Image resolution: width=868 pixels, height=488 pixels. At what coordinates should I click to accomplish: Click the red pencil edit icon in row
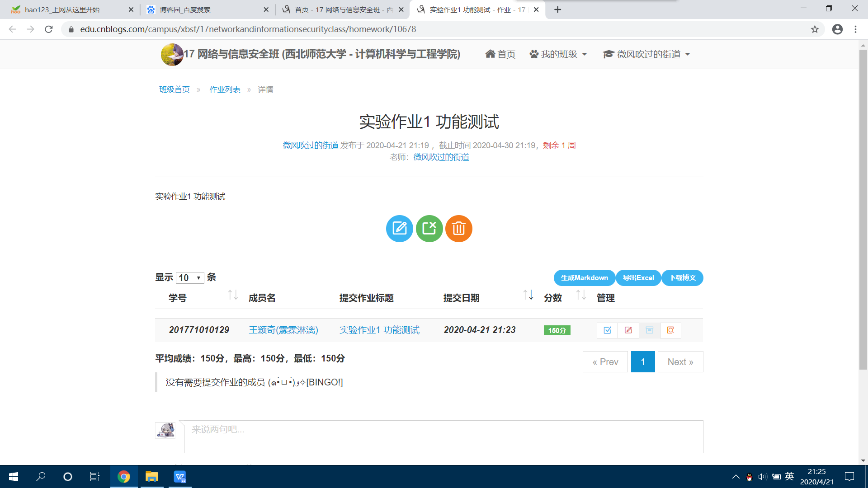click(628, 330)
